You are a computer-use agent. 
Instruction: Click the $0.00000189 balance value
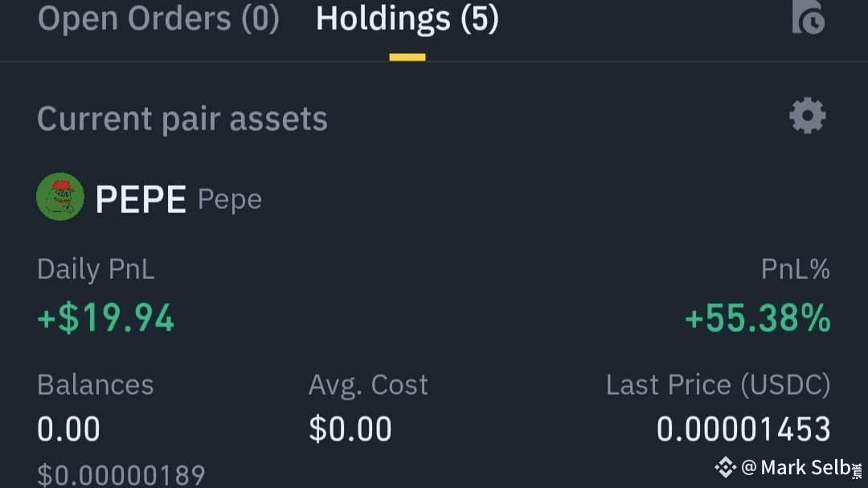pyautogui.click(x=121, y=475)
